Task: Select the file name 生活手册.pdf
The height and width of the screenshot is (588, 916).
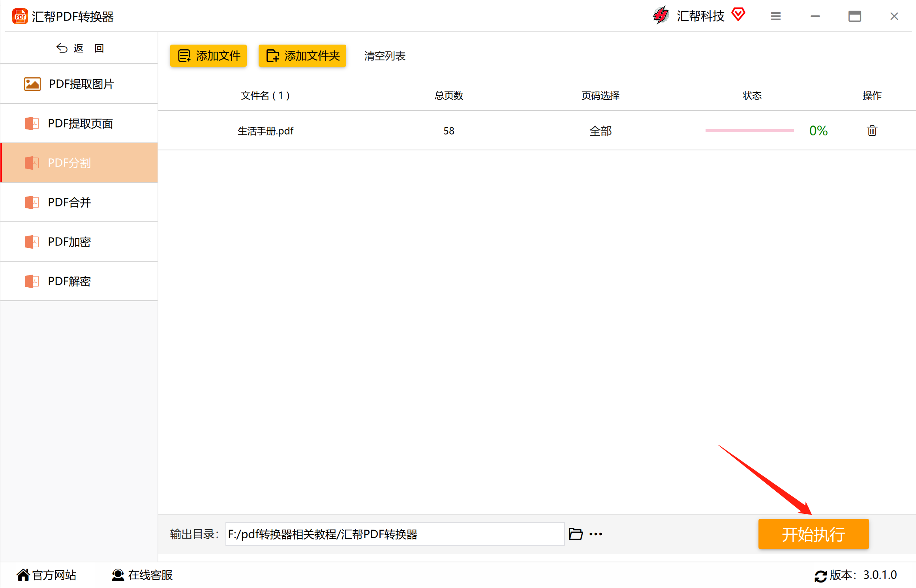Action: pyautogui.click(x=265, y=131)
